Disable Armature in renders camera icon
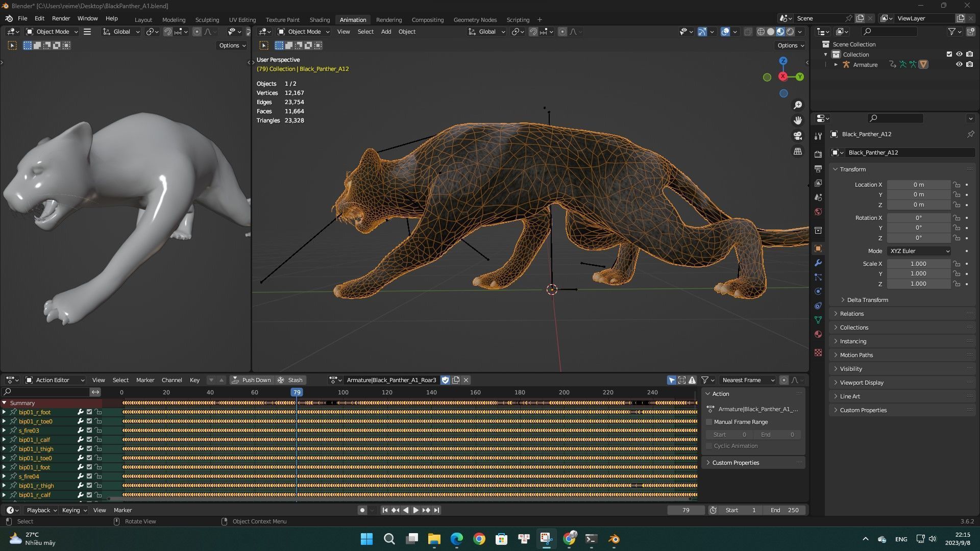This screenshot has height=551, width=980. tap(969, 64)
